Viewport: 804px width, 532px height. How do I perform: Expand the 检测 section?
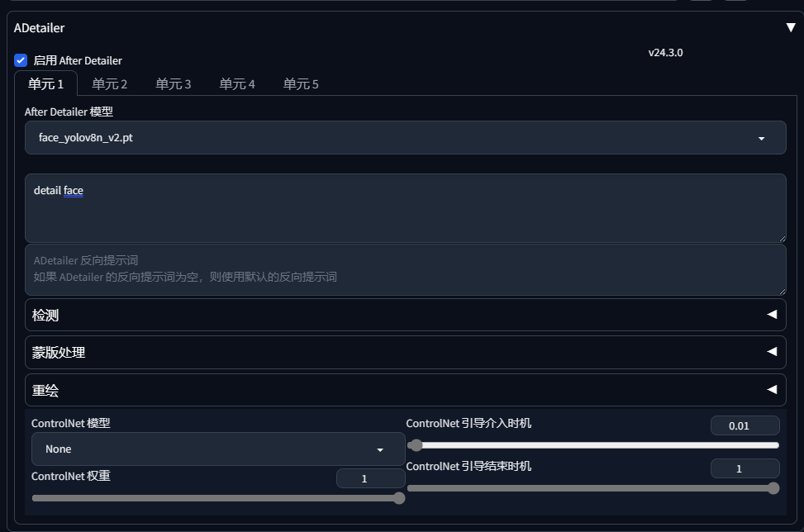[406, 315]
